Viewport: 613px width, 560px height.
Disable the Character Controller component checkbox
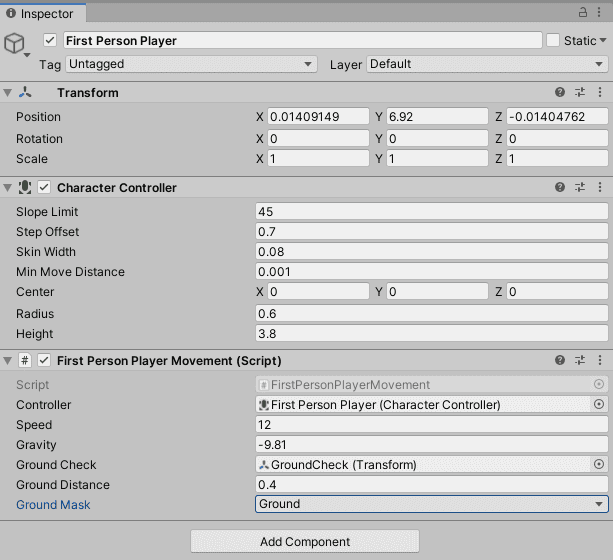tap(44, 187)
